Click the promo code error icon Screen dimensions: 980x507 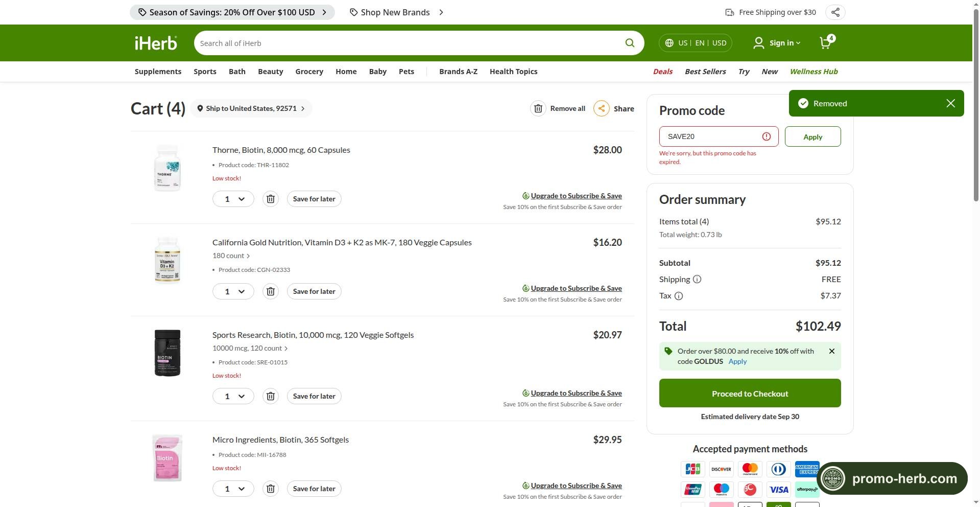(767, 136)
